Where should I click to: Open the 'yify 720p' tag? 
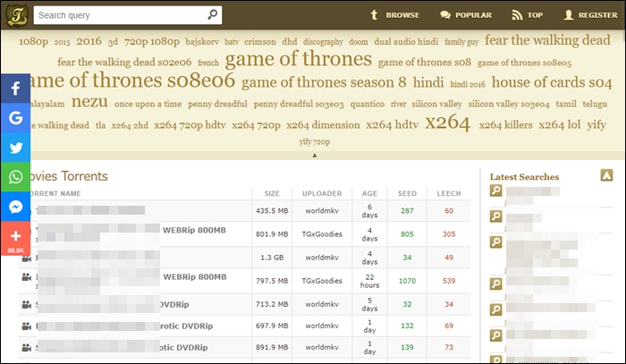pyautogui.click(x=315, y=141)
